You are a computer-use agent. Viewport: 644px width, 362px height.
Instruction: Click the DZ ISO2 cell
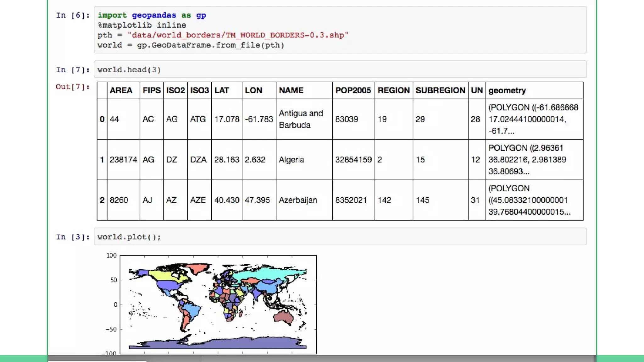pos(175,160)
